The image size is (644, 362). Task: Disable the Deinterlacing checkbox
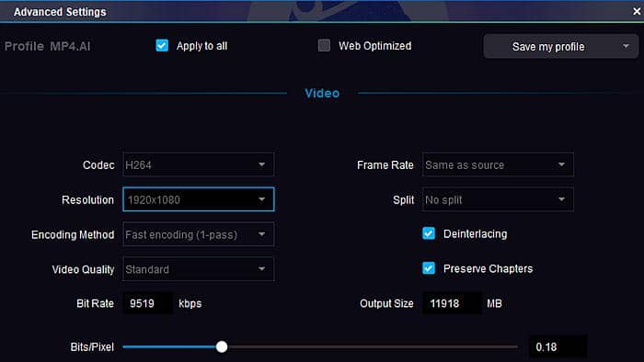[x=429, y=233]
